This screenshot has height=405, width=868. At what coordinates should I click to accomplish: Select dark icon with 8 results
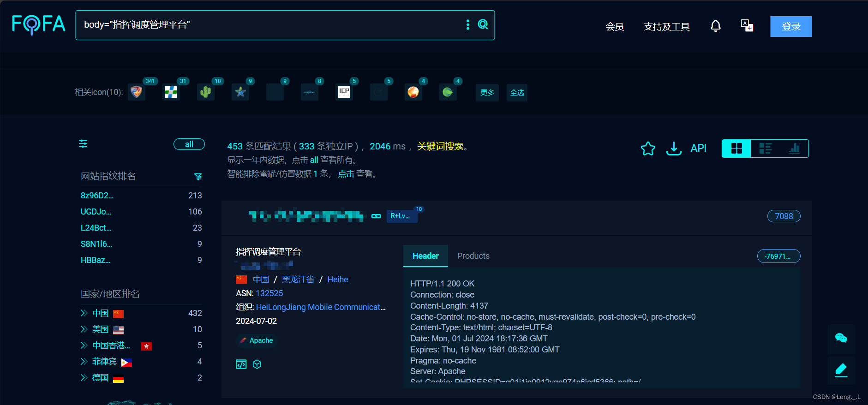pos(310,92)
